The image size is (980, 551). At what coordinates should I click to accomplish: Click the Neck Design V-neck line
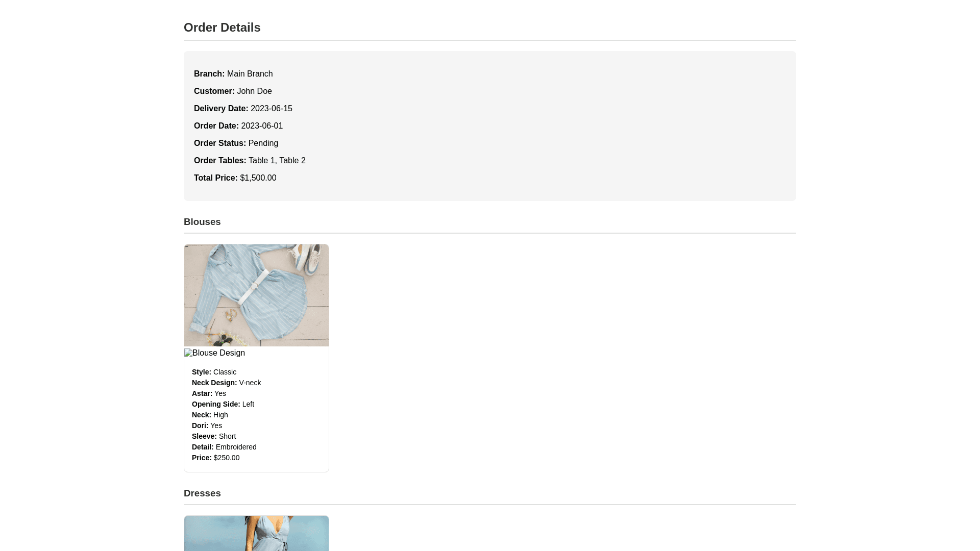click(226, 383)
